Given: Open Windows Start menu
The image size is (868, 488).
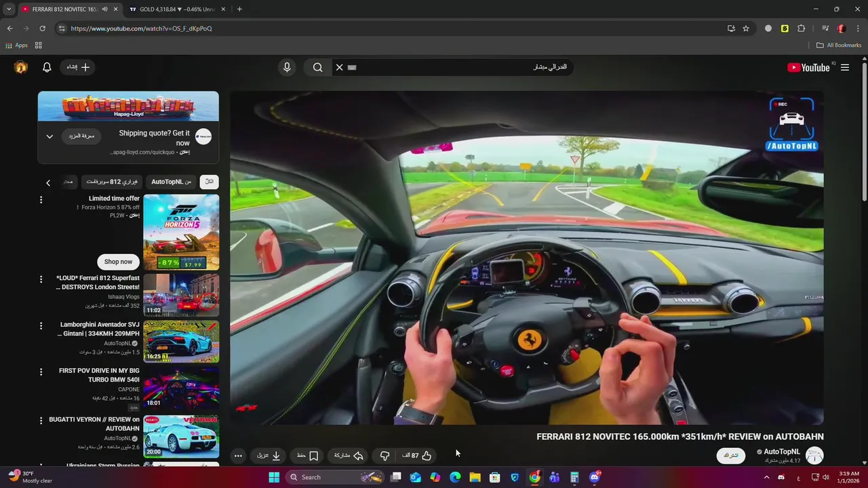Looking at the screenshot, I should click(x=274, y=477).
